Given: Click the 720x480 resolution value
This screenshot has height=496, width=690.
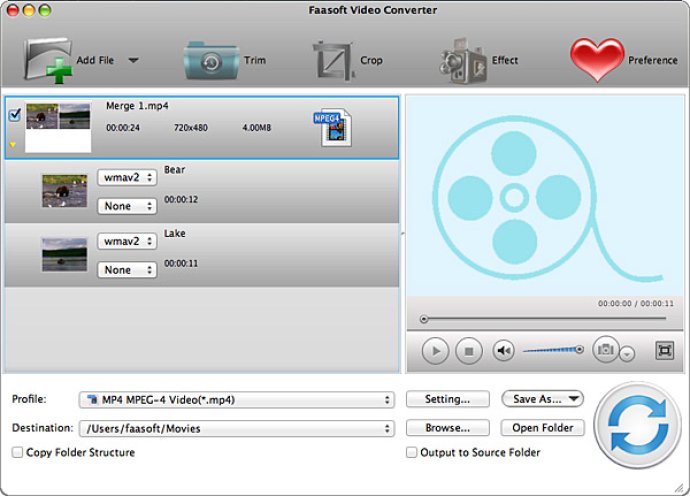Looking at the screenshot, I should coord(191,128).
